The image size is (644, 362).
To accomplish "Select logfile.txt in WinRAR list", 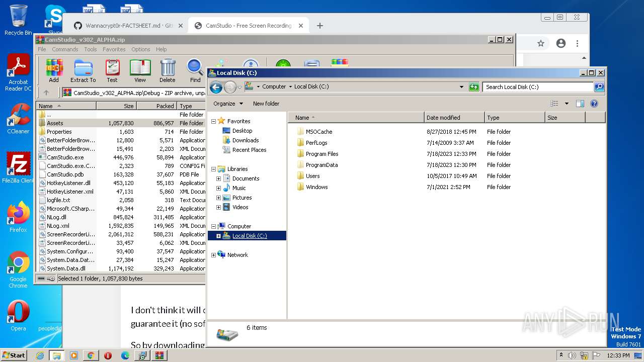I will pos(58,200).
